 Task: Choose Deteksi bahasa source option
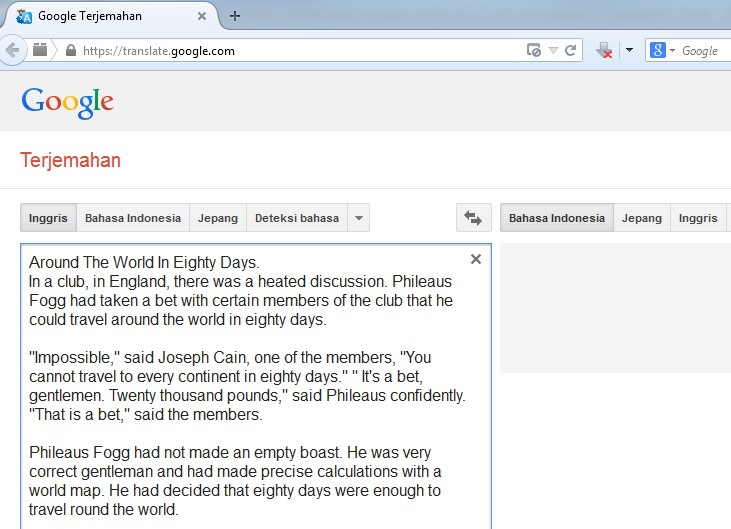tap(297, 218)
